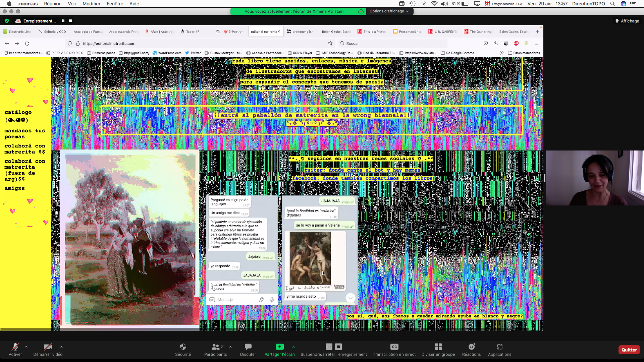Open the Pocket save icon
This screenshot has width=644, height=362.
click(x=485, y=43)
